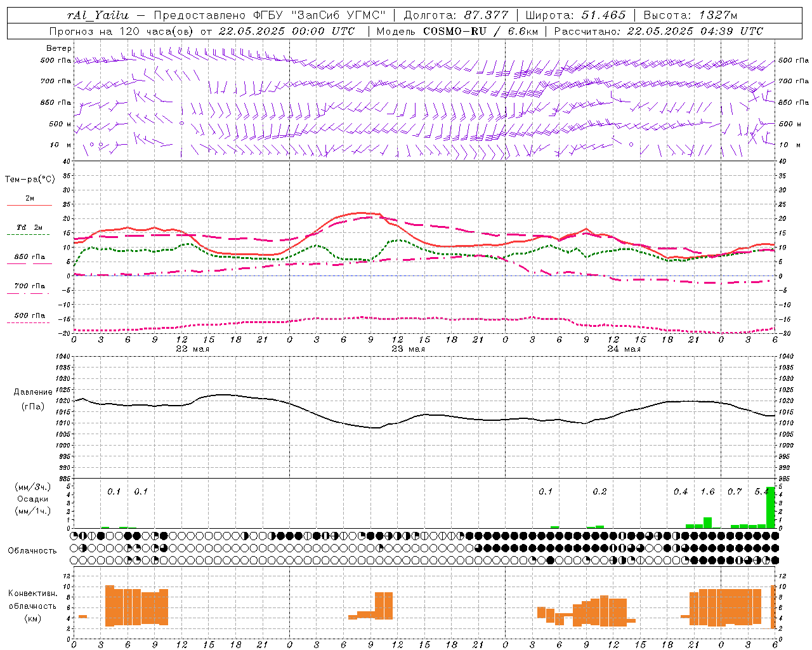Click the Рассчитано: 22.05.2025 04:39 UTC timestamp
The height and width of the screenshot is (650, 812).
click(658, 31)
